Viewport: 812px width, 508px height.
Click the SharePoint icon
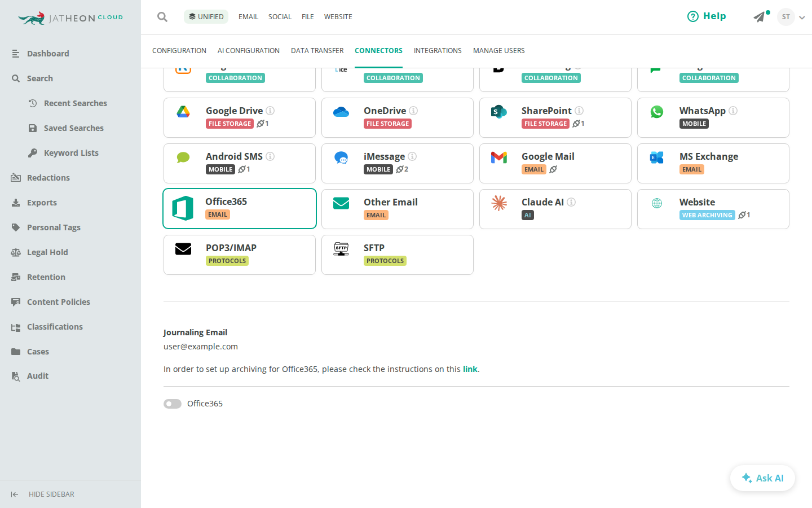[x=499, y=112]
